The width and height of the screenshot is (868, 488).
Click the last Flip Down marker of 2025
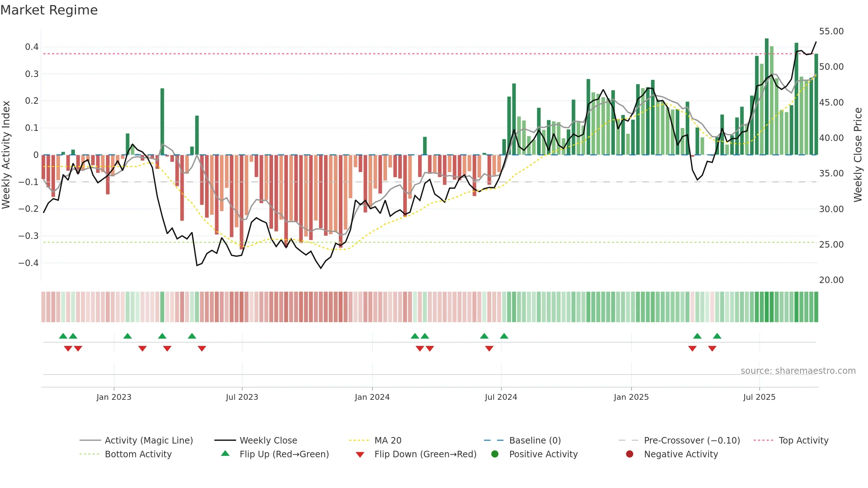pos(712,348)
